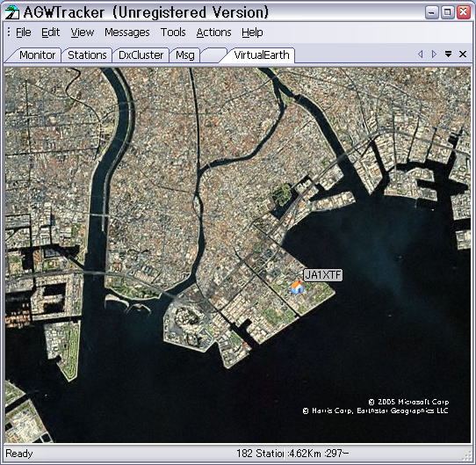This screenshot has height=465, width=476.
Task: Open the Help menu
Action: pyautogui.click(x=252, y=33)
